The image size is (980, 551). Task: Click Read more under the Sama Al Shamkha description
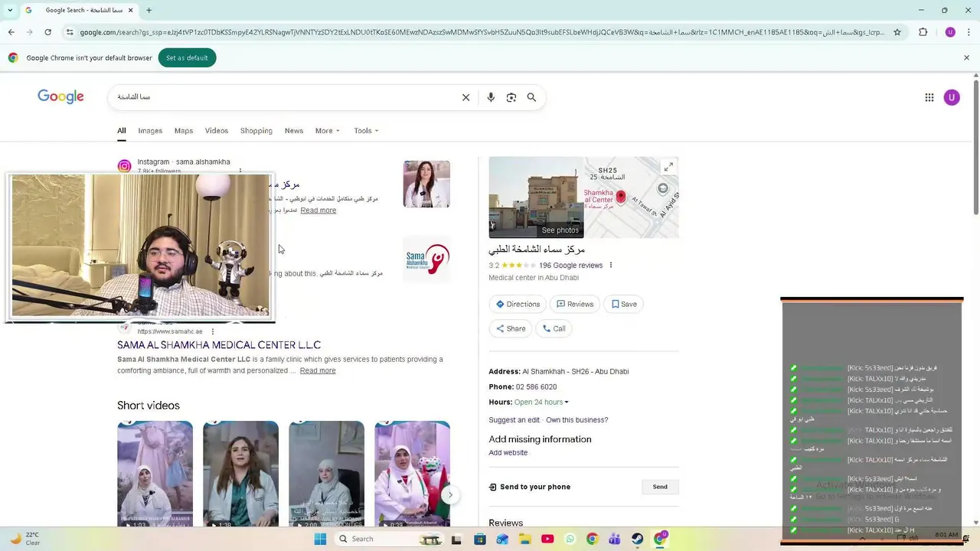(x=318, y=370)
